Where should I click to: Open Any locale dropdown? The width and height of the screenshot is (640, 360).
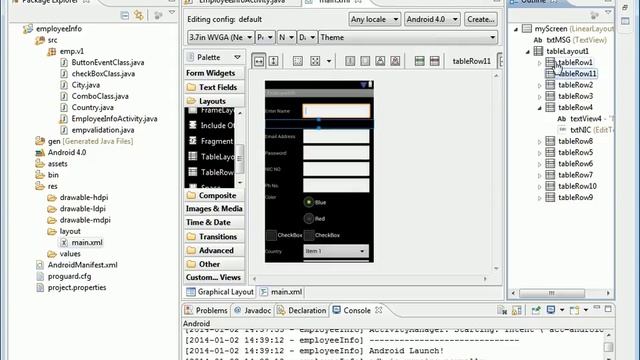pyautogui.click(x=374, y=19)
